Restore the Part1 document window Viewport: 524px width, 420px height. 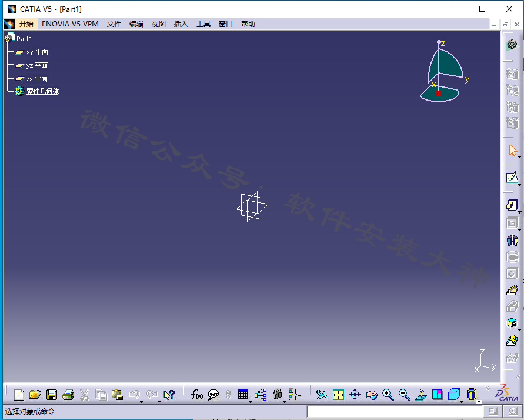click(x=506, y=24)
